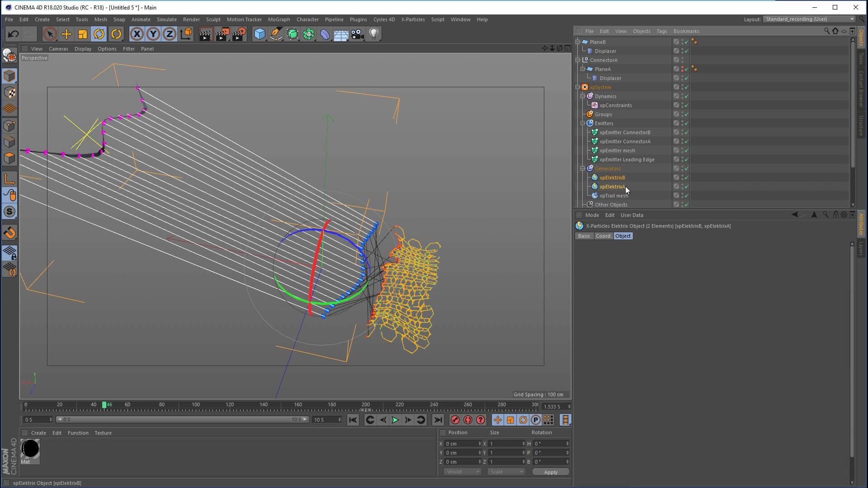The image size is (868, 488).
Task: Toggle visibility dots for ConnectorA
Action: coord(682,60)
